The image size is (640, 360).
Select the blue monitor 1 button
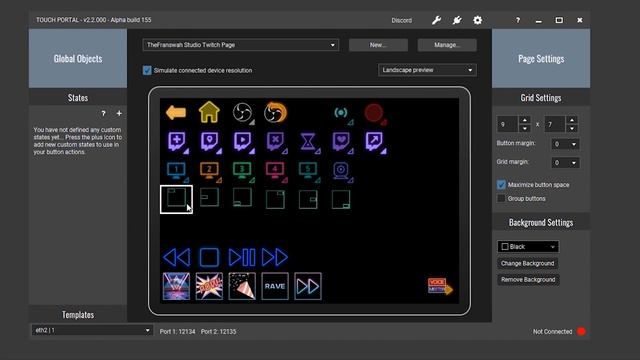(x=176, y=171)
